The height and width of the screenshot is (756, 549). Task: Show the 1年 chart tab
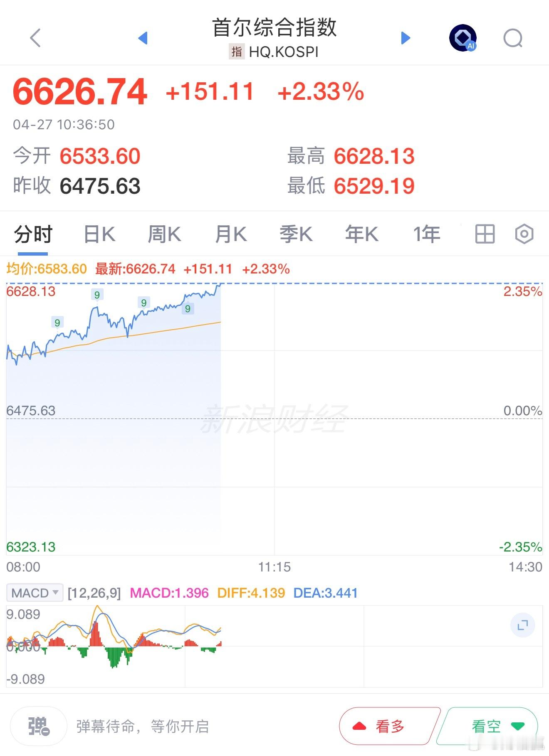pos(426,234)
